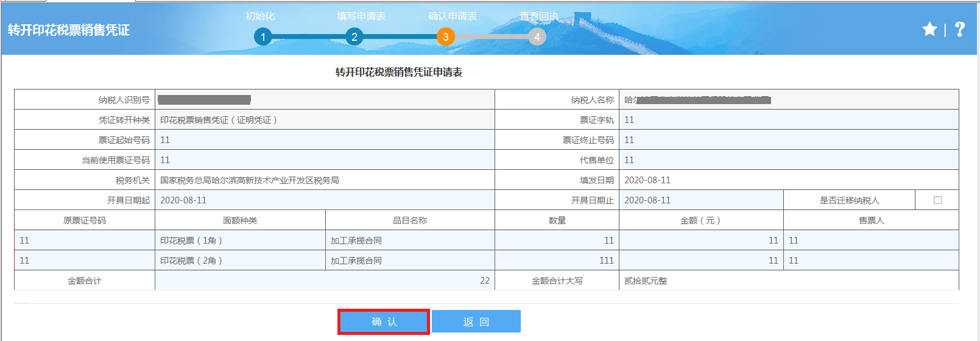Open the help question mark icon
Screen dimensions: 980x341
960,29
